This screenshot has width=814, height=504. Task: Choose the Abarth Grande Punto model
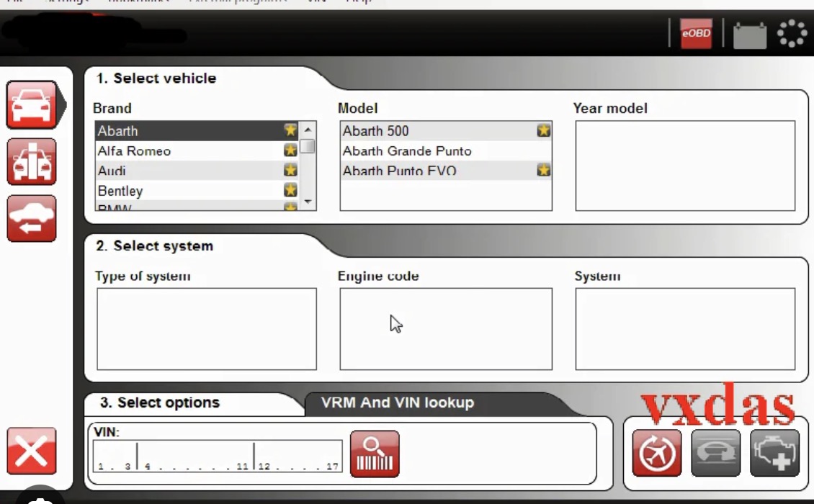[x=446, y=151]
